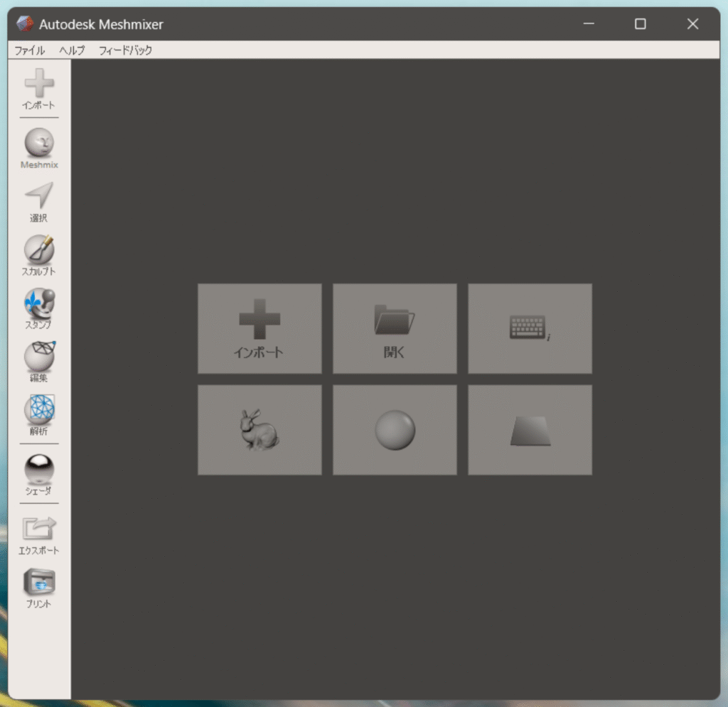
Task: Open the ヘルプ menu
Action: point(72,50)
